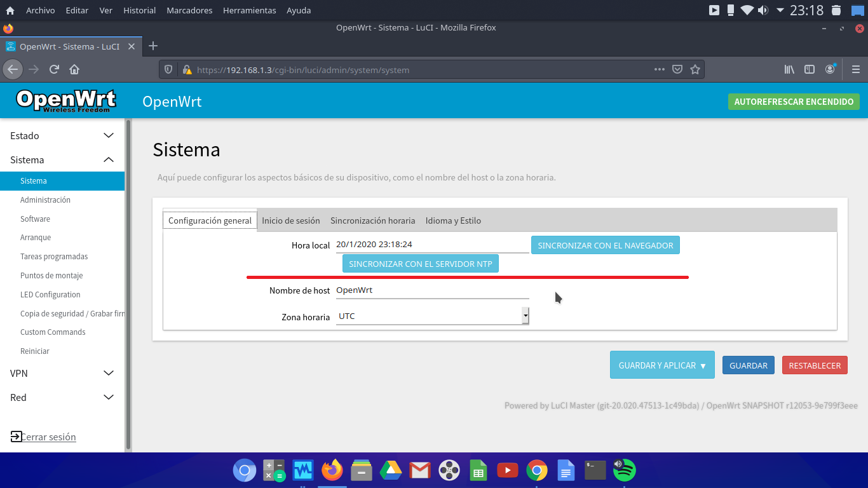The width and height of the screenshot is (868, 488).
Task: Click Sincronizar con el Navegador button
Action: pos(606,245)
